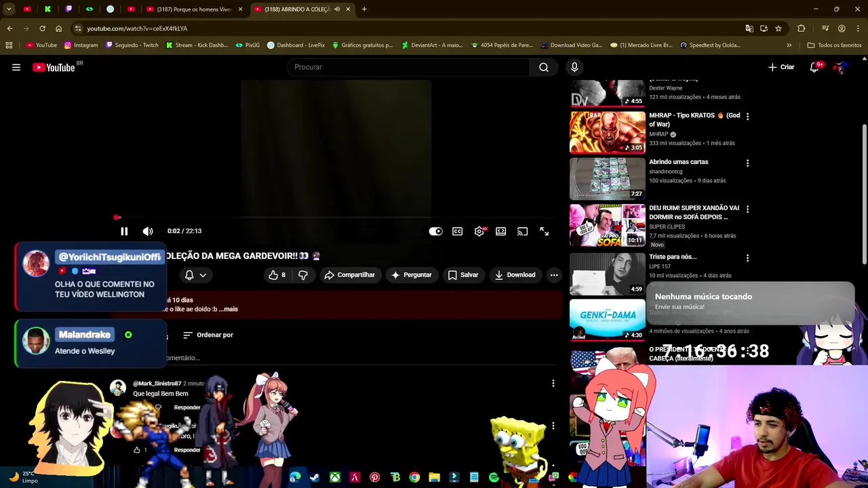Switch to the Kick pinned tab
Screen dimensions: 868x488
[x=47, y=9]
